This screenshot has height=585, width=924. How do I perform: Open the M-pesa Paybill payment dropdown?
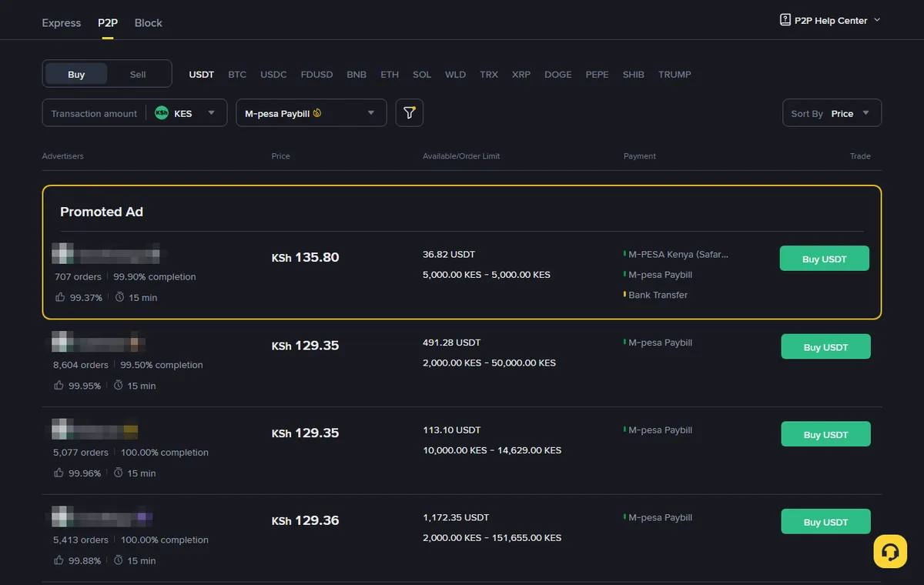click(311, 113)
